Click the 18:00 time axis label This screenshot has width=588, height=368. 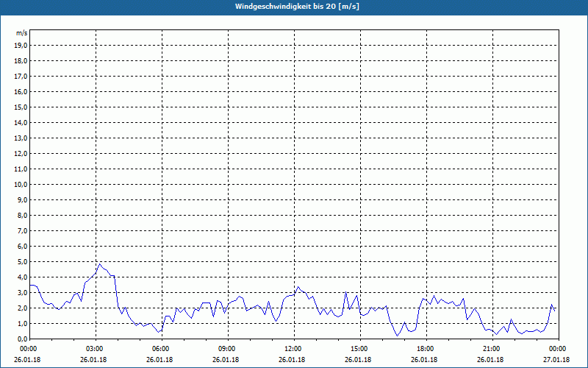[x=427, y=349]
